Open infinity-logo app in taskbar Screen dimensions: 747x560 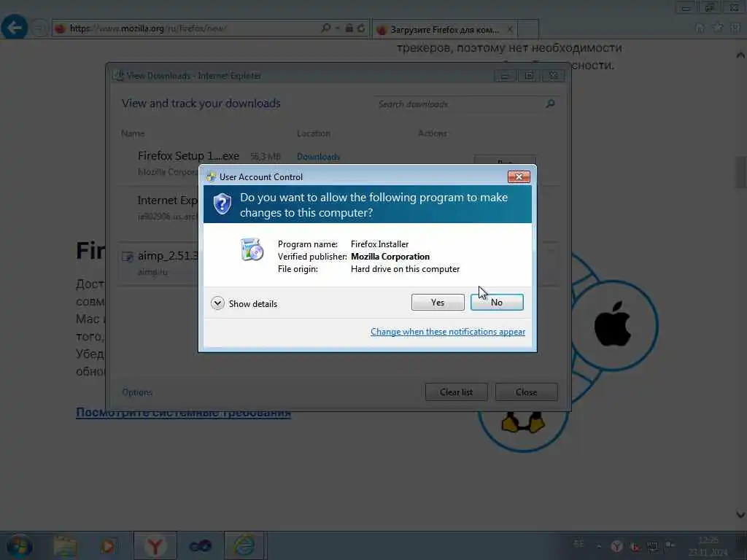(x=200, y=545)
